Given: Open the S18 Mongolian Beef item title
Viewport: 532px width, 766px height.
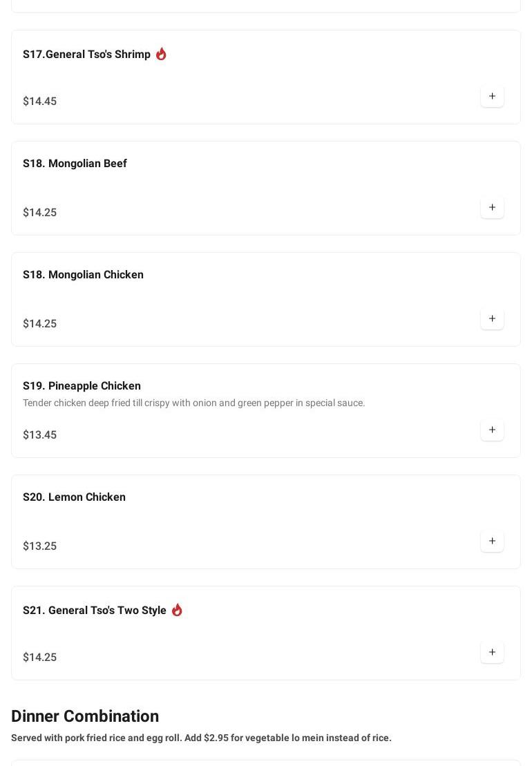Looking at the screenshot, I should [x=75, y=164].
